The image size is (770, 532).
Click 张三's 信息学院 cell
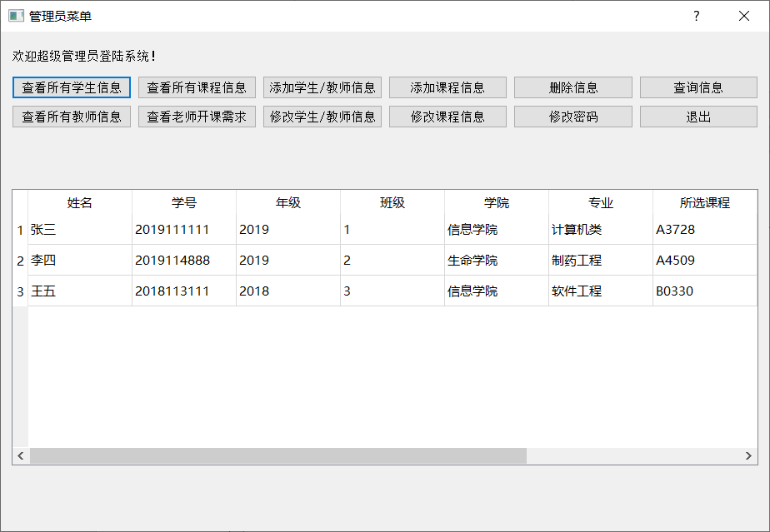click(x=497, y=229)
